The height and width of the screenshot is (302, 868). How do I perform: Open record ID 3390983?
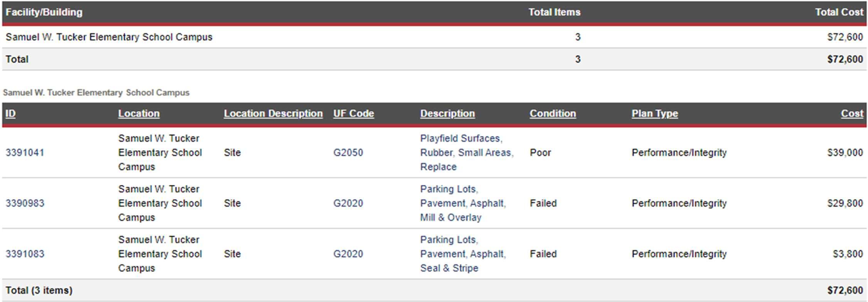click(25, 203)
